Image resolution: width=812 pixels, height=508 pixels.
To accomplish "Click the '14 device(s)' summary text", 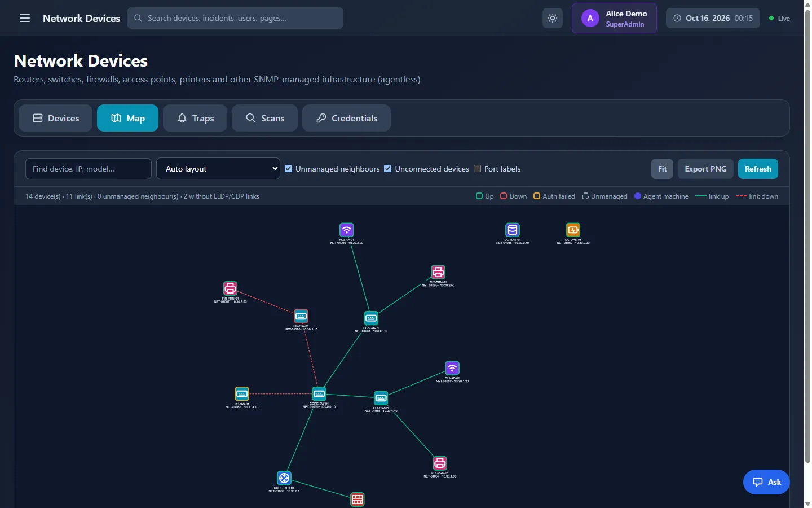I will pyautogui.click(x=43, y=196).
